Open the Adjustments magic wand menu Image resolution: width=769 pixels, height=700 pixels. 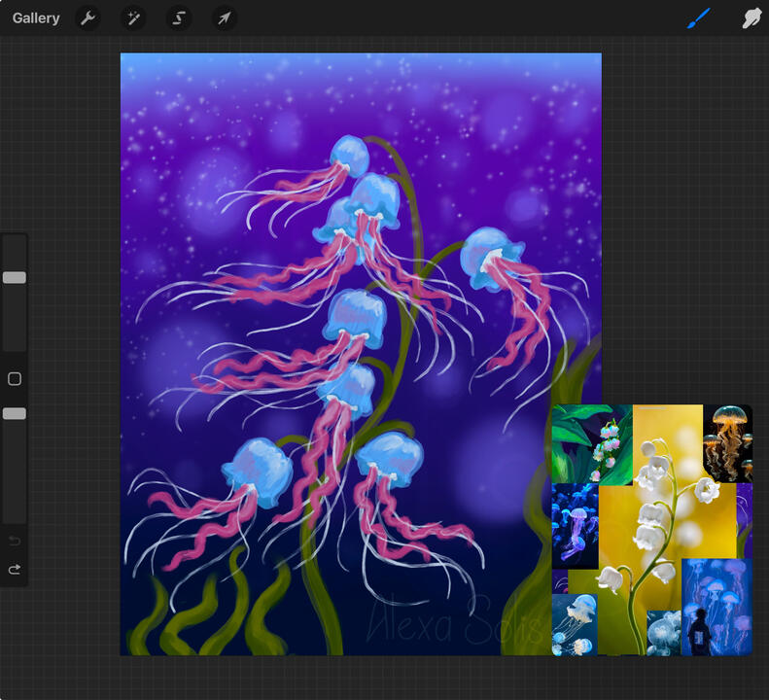click(133, 18)
